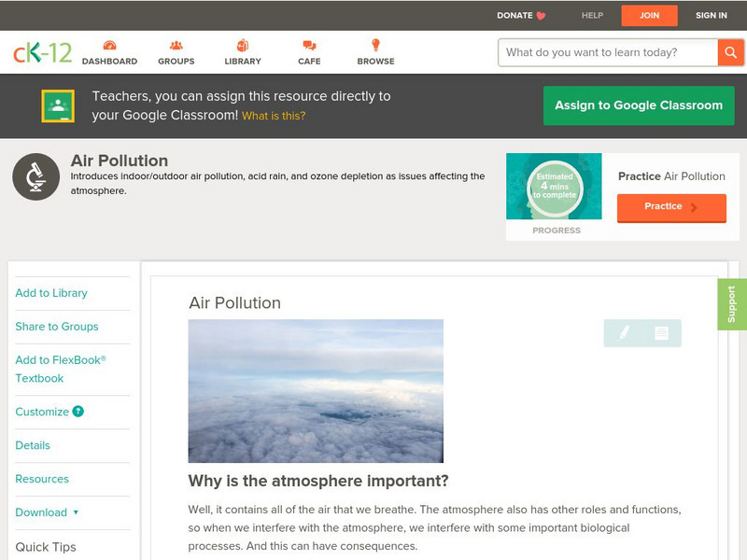747x560 pixels.
Task: Open the green Support side tab
Action: 732,304
